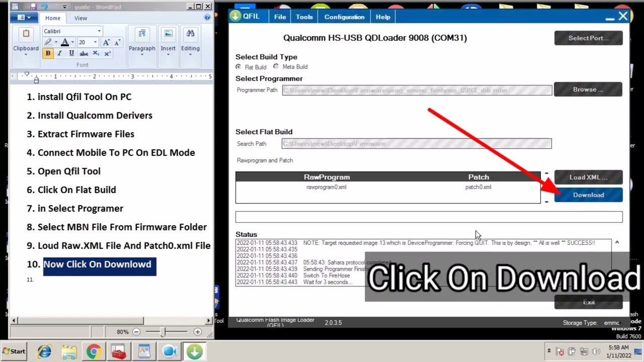Click the font color A icon
This screenshot has width=644, height=362.
[x=65, y=42]
